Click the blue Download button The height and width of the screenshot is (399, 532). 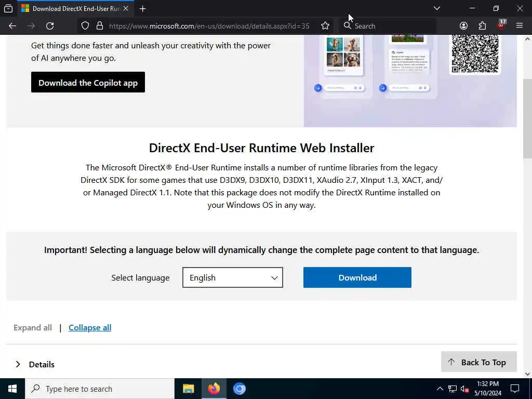[357, 277]
